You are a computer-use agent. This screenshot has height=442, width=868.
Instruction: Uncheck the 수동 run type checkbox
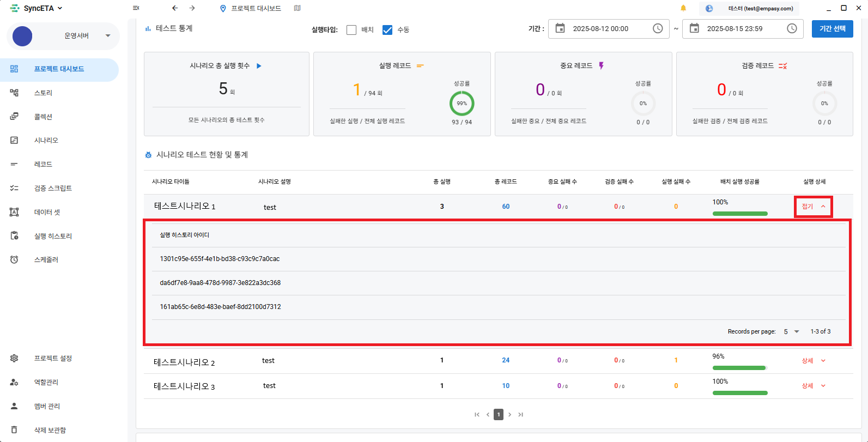pyautogui.click(x=387, y=30)
